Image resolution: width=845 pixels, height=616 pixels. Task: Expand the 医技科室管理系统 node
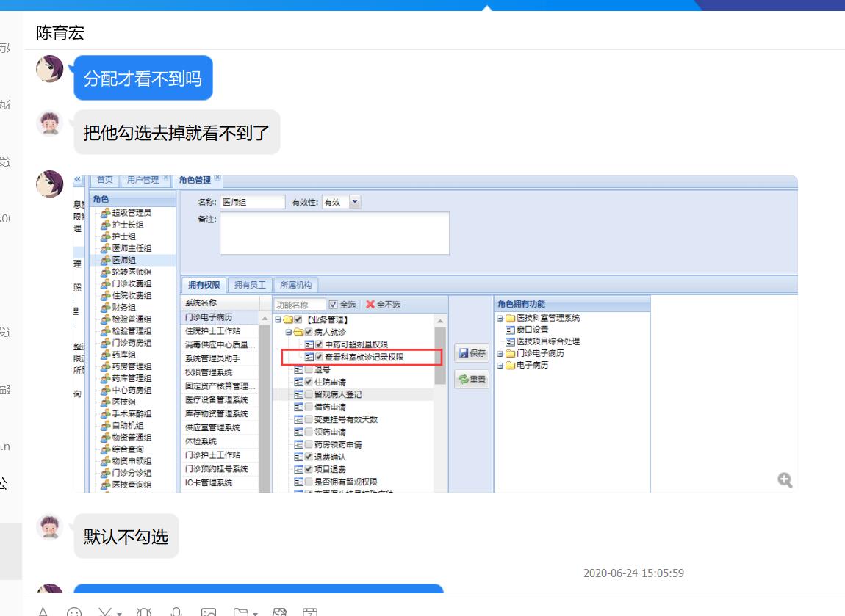tap(500, 318)
